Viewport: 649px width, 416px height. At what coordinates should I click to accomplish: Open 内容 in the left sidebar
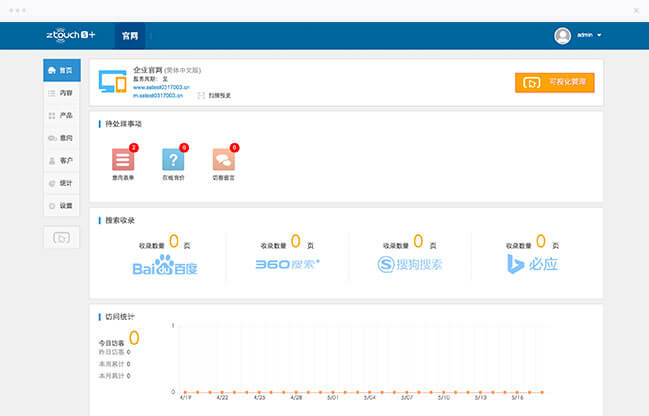click(62, 93)
